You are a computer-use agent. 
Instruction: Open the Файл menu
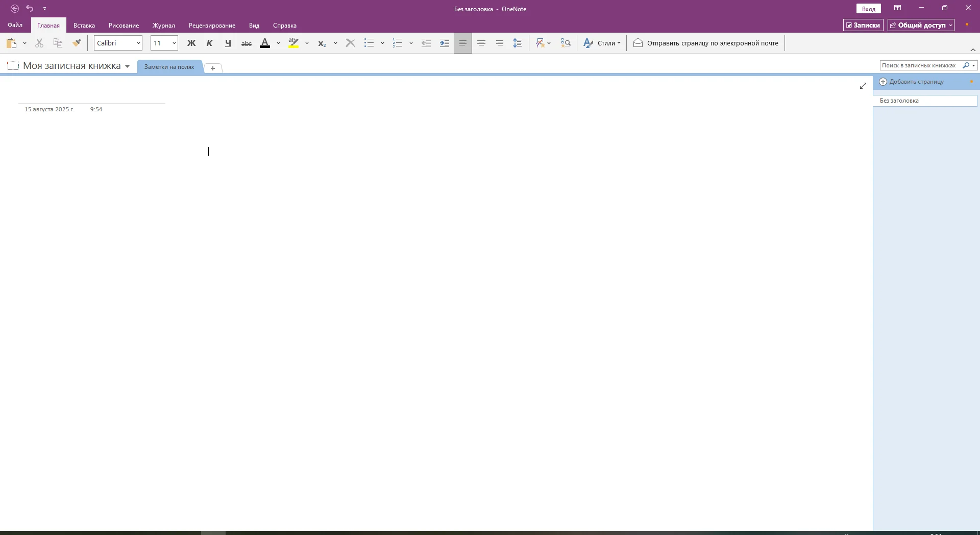tap(15, 25)
